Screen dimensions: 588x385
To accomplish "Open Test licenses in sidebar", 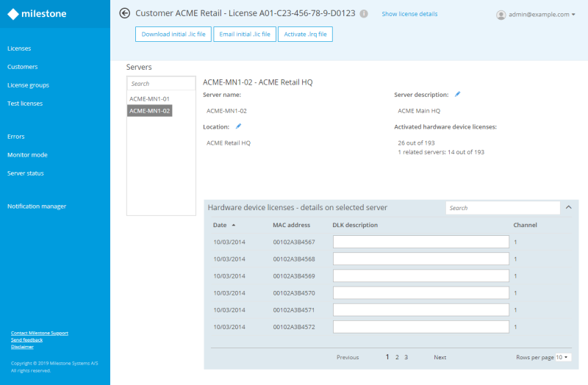I will click(25, 104).
